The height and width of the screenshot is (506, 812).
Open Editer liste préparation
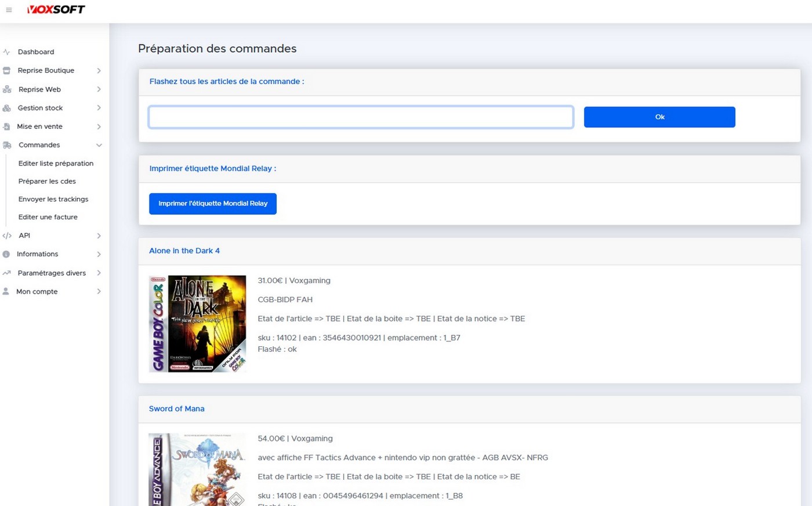click(56, 164)
